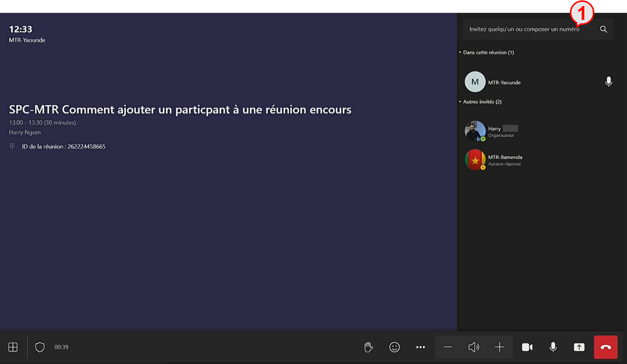Toggle the camera on or off
This screenshot has height=364, width=627.
click(x=527, y=347)
